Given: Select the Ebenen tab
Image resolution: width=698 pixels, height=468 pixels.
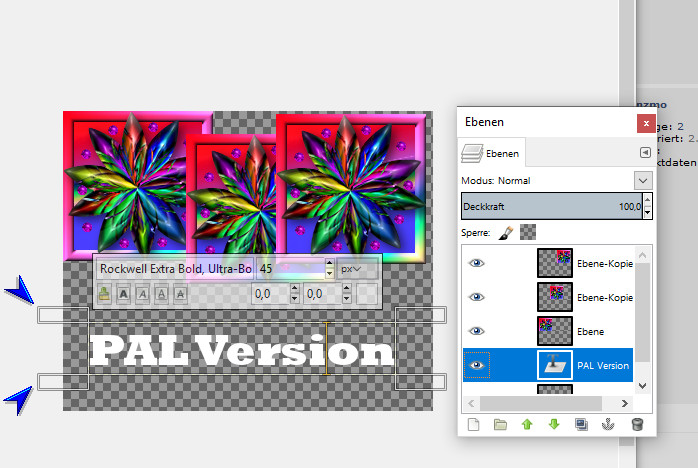Looking at the screenshot, I should coord(491,153).
